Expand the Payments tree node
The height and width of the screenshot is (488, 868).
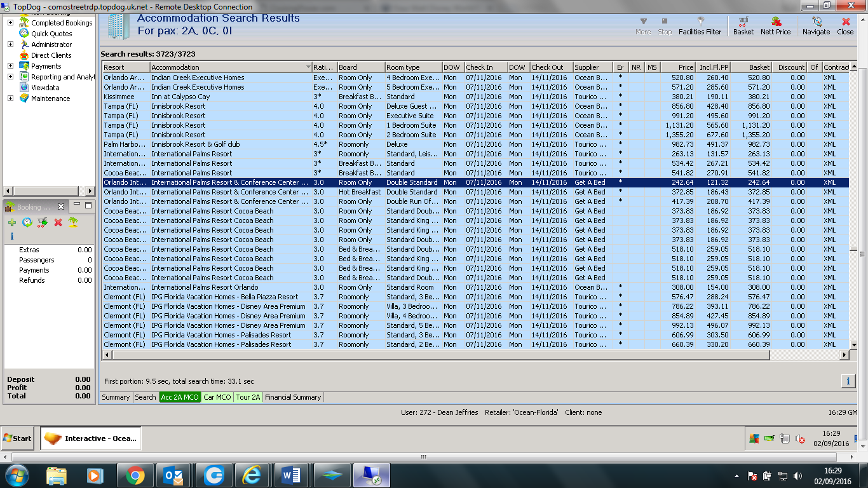click(10, 66)
